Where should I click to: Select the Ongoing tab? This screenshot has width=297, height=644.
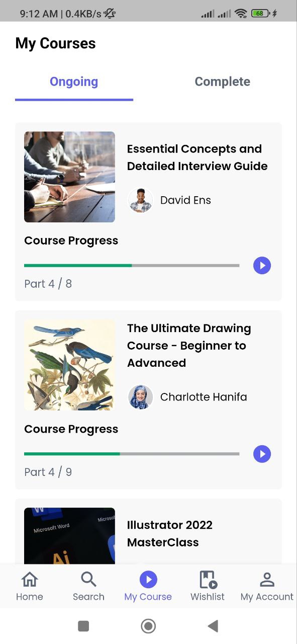(73, 82)
